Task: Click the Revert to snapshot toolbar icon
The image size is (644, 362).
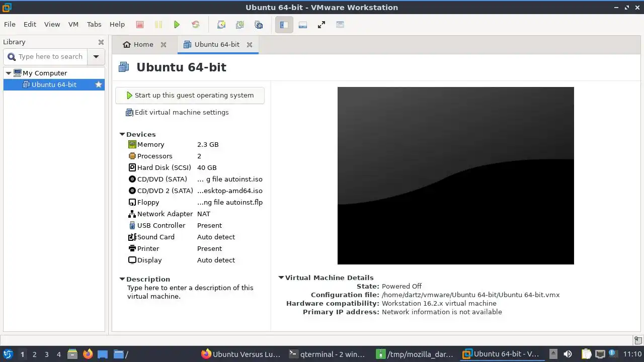Action: [239, 25]
